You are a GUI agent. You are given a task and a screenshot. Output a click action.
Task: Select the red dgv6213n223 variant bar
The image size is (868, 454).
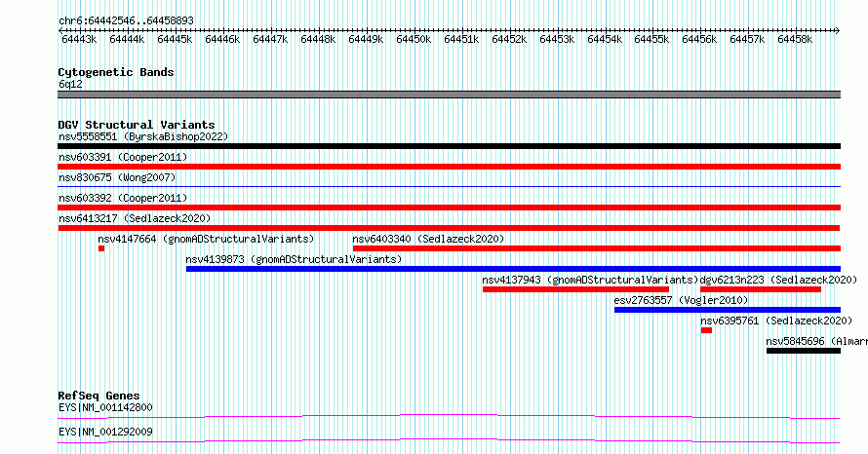click(x=761, y=289)
